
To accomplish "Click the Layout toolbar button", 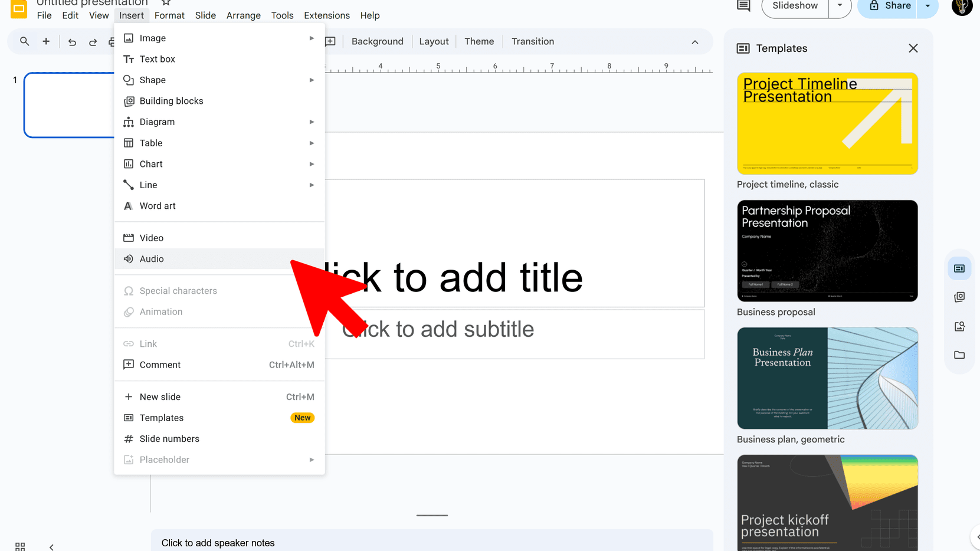I will 434,41.
